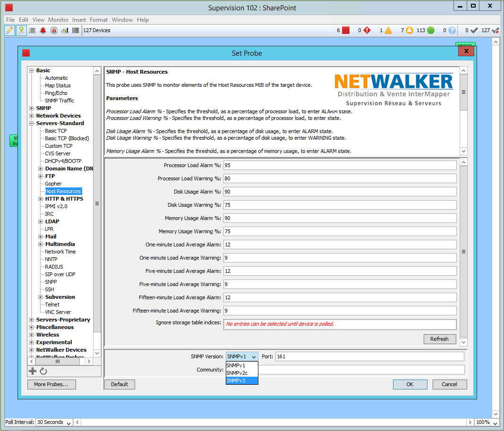The width and height of the screenshot is (504, 431).
Task: Open the list view toolbar icon
Action: 32,30
